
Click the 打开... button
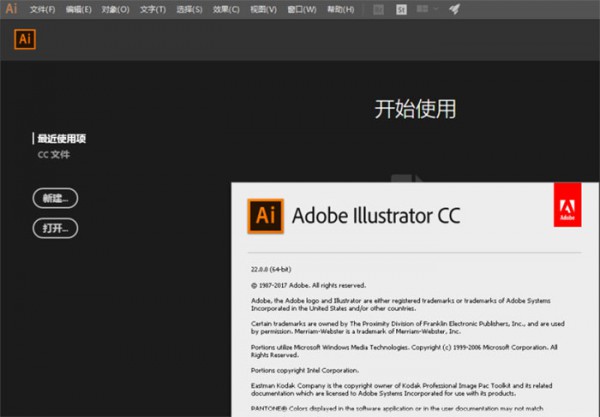[x=55, y=228]
